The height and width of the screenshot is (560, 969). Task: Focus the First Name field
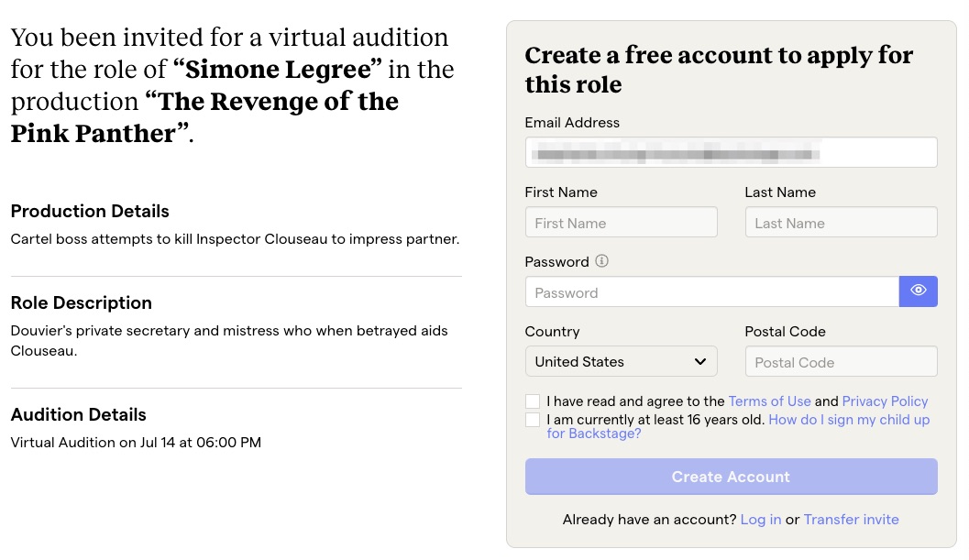click(621, 222)
